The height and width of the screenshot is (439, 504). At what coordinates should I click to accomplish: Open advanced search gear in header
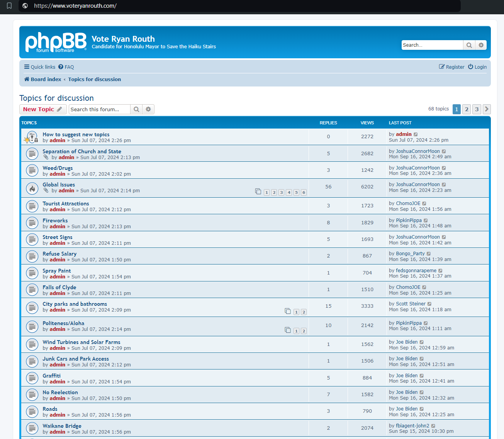(x=481, y=45)
